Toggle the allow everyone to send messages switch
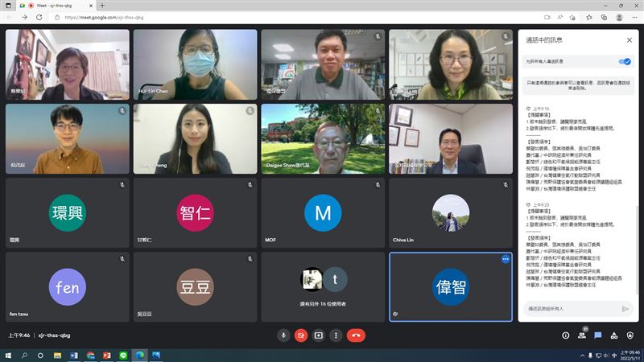Viewport: 644px width, 362px height. pos(625,62)
